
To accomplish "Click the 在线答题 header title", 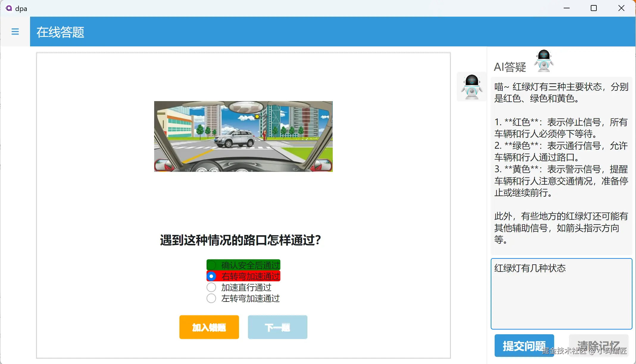I will 60,32.
